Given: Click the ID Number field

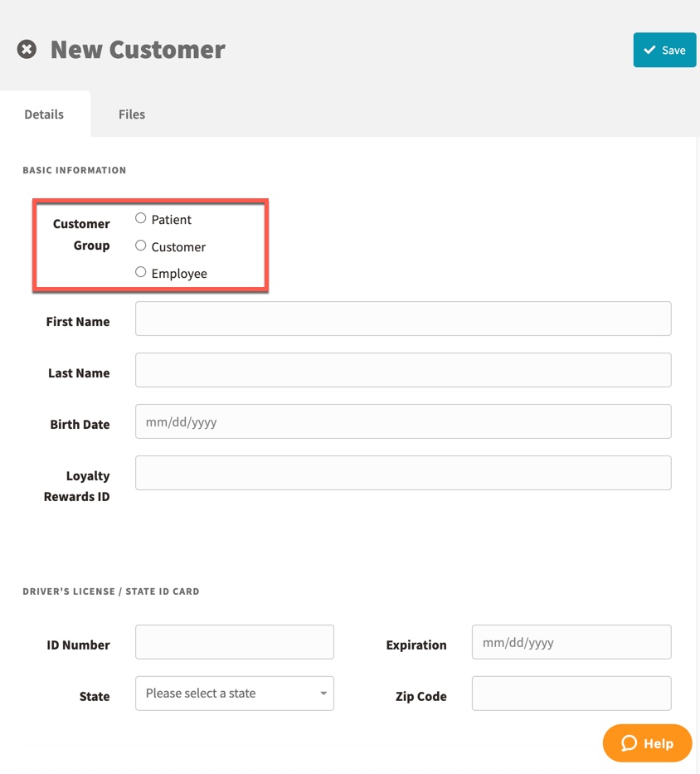Looking at the screenshot, I should (x=235, y=642).
